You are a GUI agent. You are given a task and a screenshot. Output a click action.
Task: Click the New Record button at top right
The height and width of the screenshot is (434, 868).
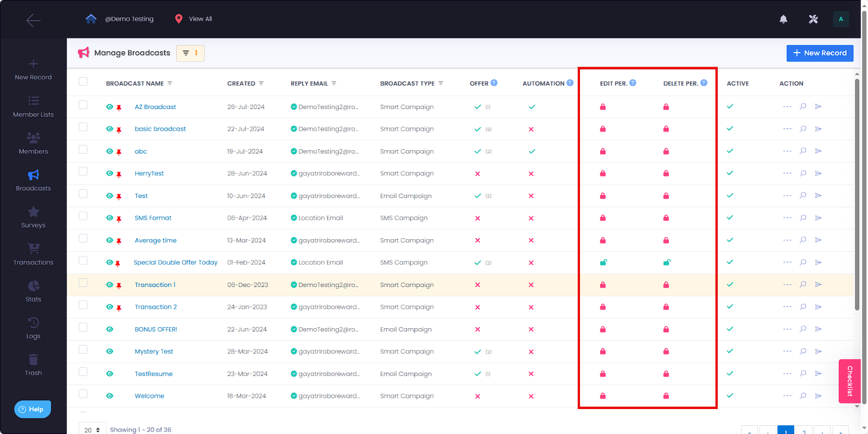coord(820,53)
